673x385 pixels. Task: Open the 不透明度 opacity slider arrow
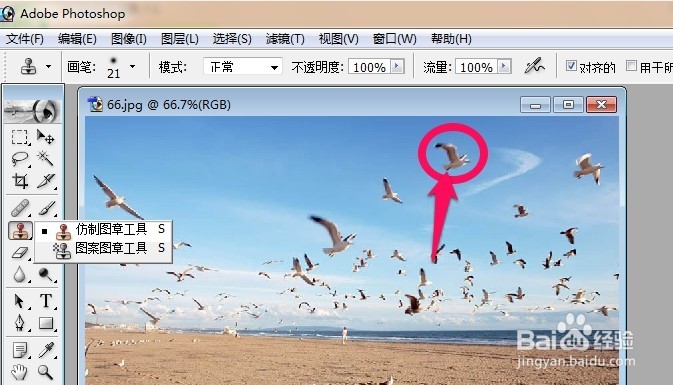397,67
